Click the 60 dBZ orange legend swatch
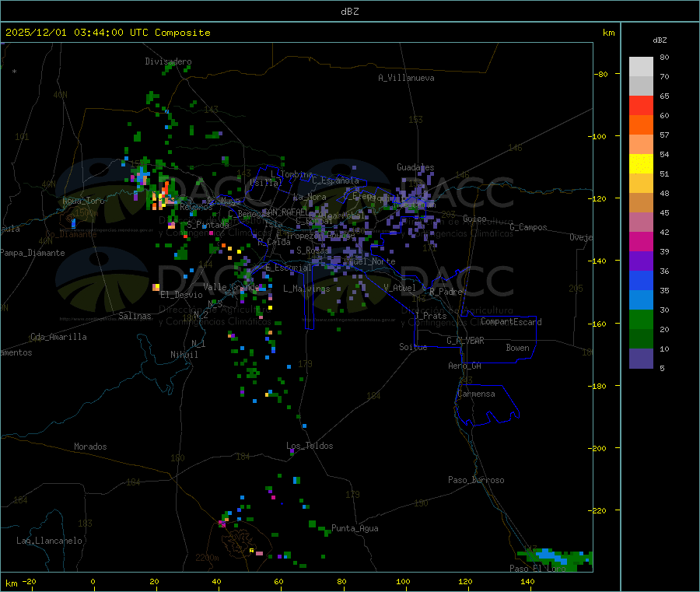Viewport: 700px width, 592px height. 641,125
